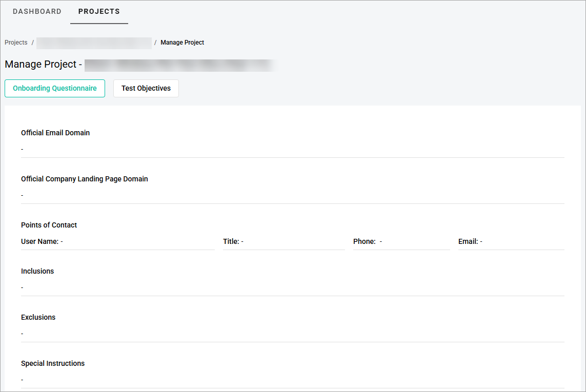Click the Points of Contact section header
Screen dimensions: 586x392
coord(49,225)
